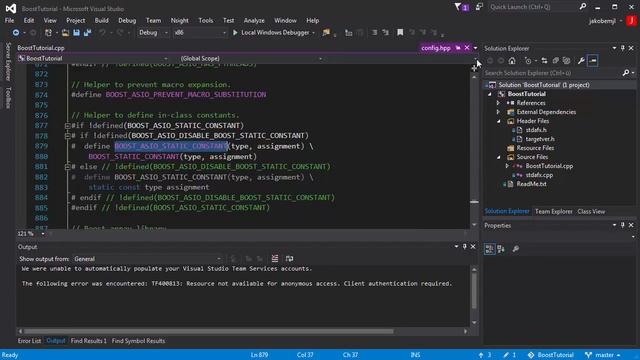Click the Categorized icon in Properties
Image resolution: width=640 pixels, height=360 pixels.
(489, 249)
